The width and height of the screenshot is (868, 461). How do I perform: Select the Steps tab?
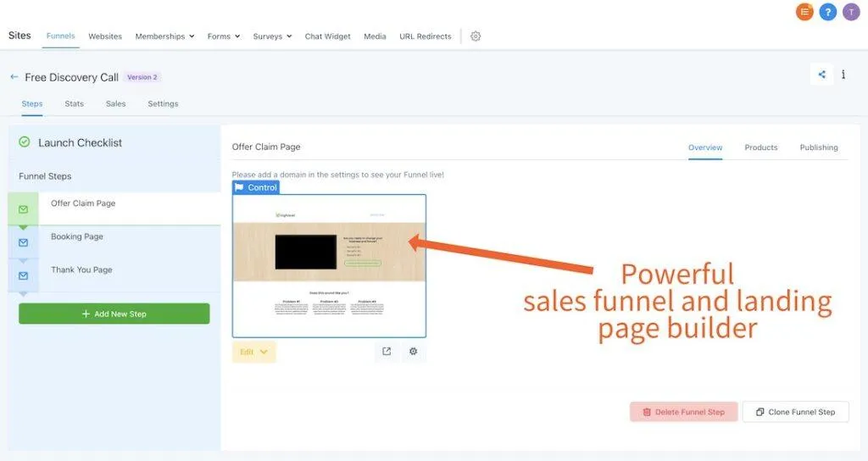[32, 103]
